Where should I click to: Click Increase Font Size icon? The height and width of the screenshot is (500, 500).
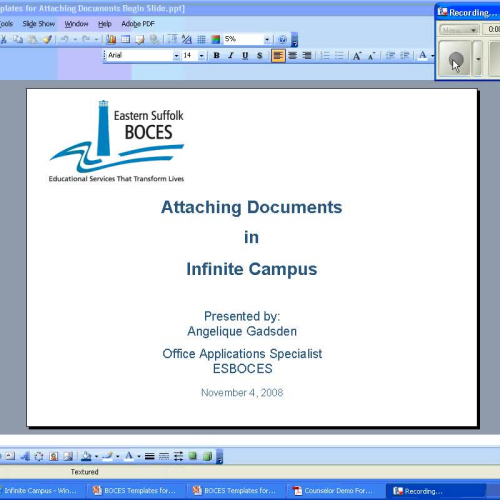357,56
